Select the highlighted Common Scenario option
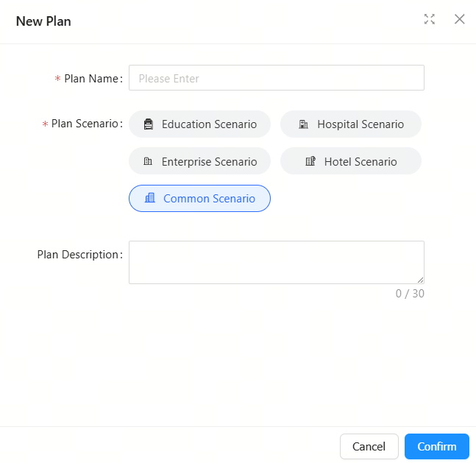Screen dimensions: 476x463 (x=200, y=199)
